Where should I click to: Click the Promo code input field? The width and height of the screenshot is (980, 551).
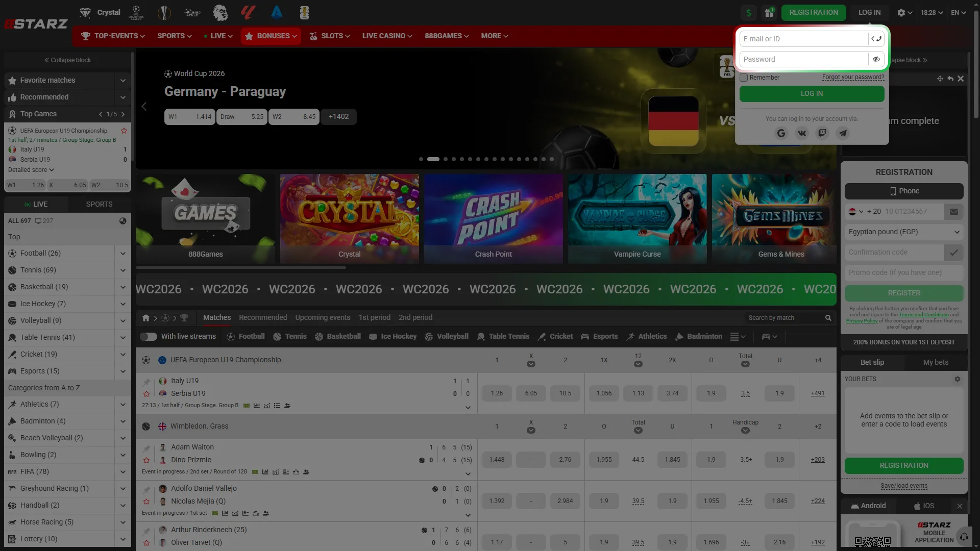[904, 272]
